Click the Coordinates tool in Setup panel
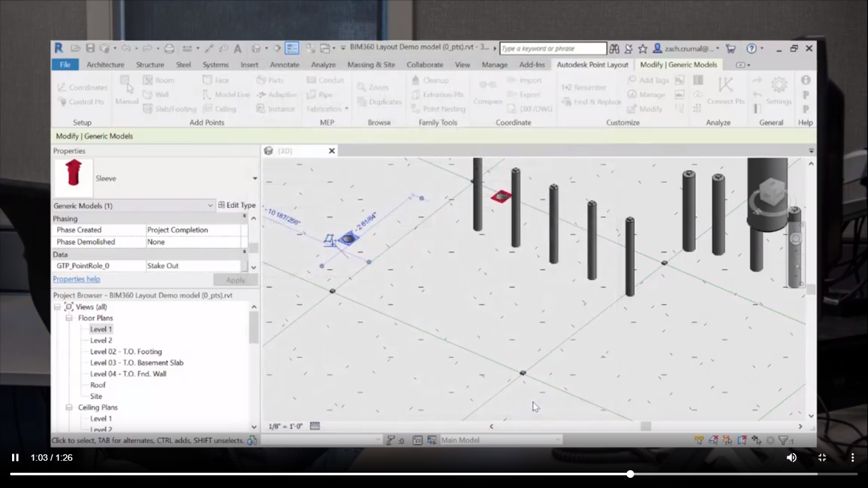Screen dimensions: 868x488 82,87
